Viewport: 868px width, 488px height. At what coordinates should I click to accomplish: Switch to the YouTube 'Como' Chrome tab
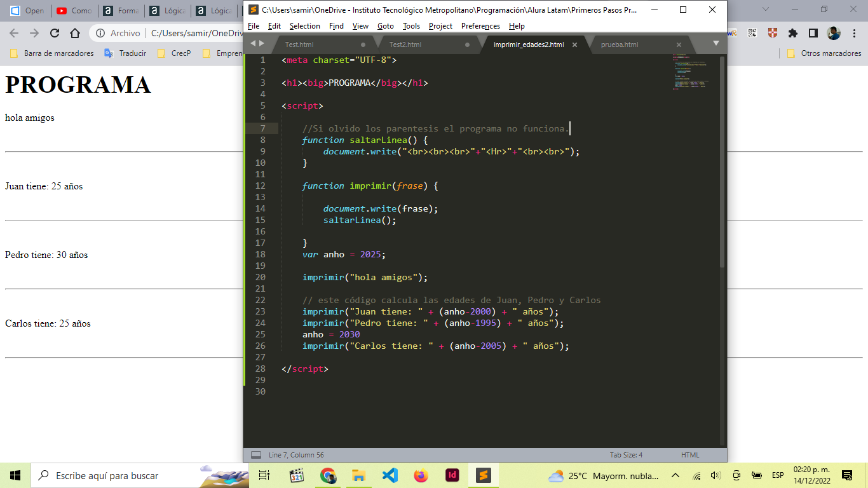74,11
